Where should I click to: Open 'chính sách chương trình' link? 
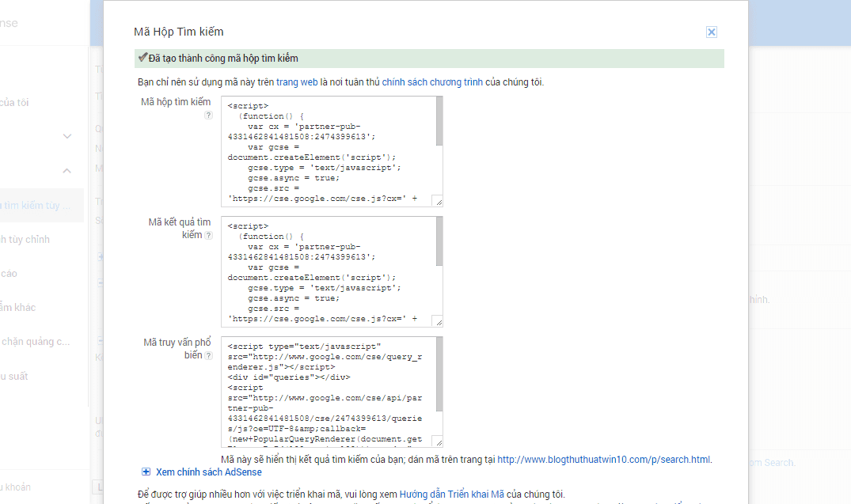[x=432, y=82]
